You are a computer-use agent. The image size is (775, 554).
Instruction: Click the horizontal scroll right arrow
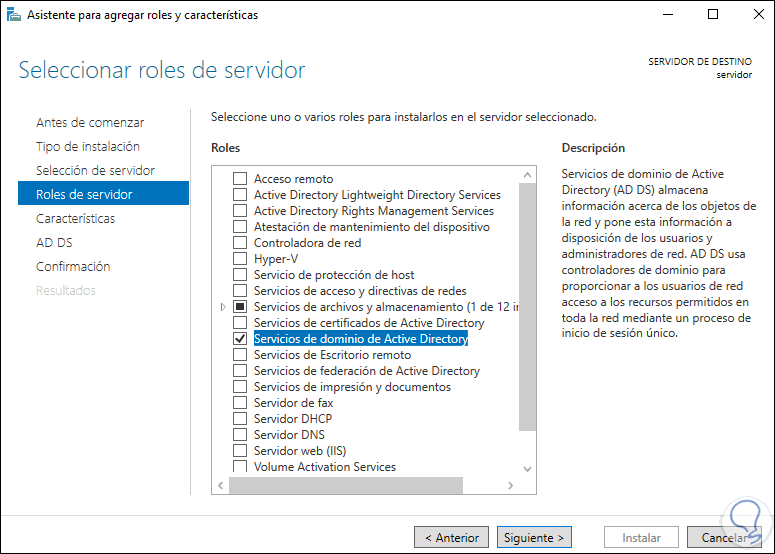coord(511,485)
